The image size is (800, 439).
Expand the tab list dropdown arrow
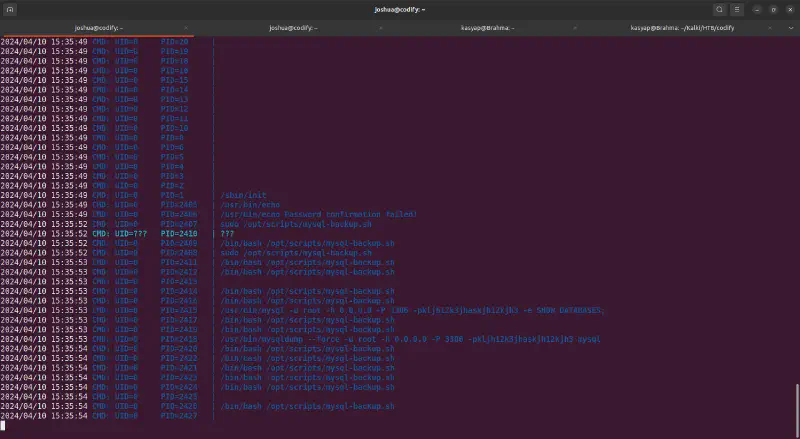[x=793, y=28]
